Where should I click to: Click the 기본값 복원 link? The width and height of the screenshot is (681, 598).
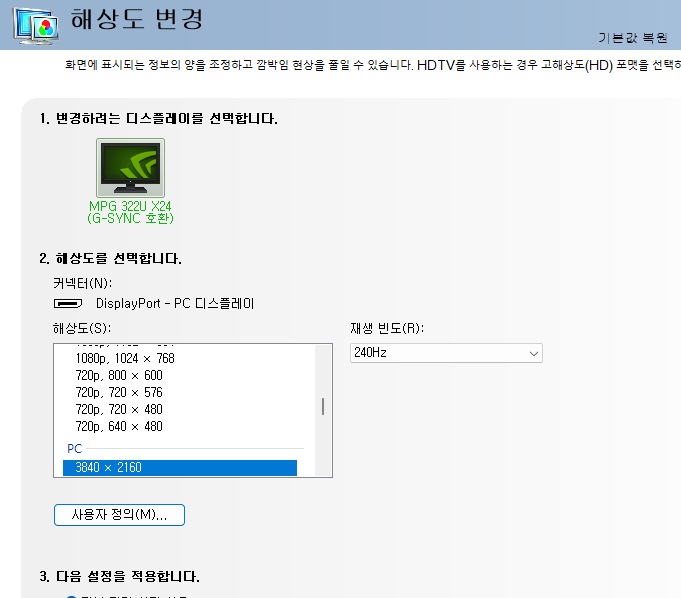[x=632, y=38]
